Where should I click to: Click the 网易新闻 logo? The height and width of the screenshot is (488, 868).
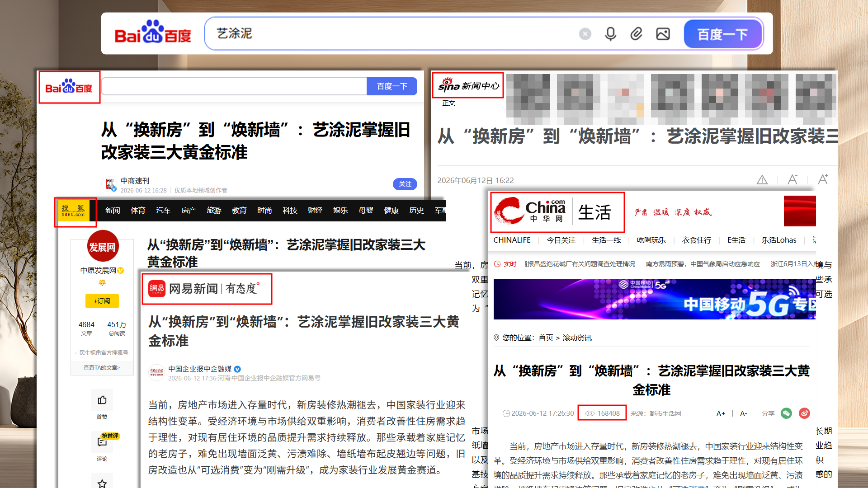204,288
